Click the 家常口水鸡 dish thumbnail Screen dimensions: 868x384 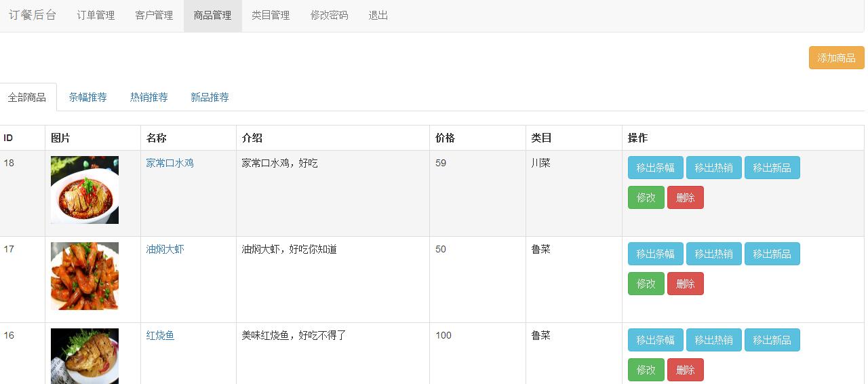point(85,190)
